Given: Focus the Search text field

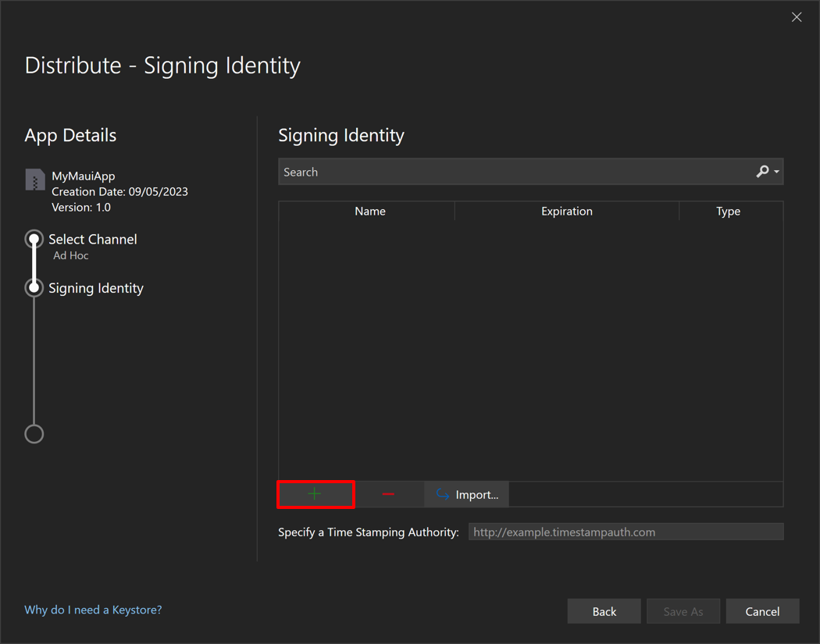Looking at the screenshot, I should [515, 172].
